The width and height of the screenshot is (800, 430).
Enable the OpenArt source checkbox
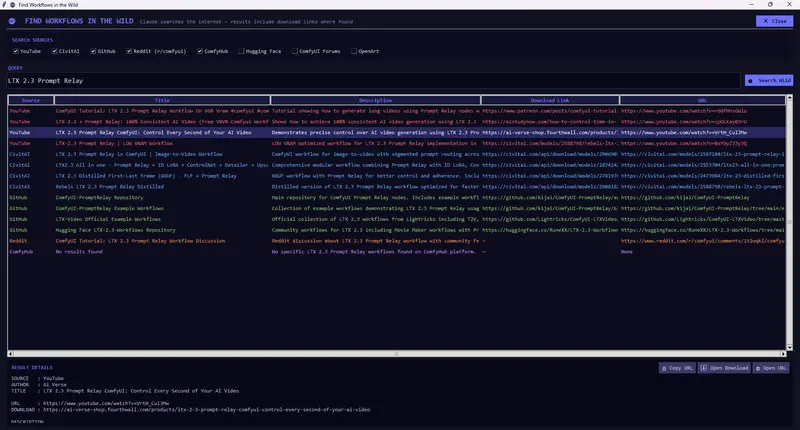click(354, 51)
